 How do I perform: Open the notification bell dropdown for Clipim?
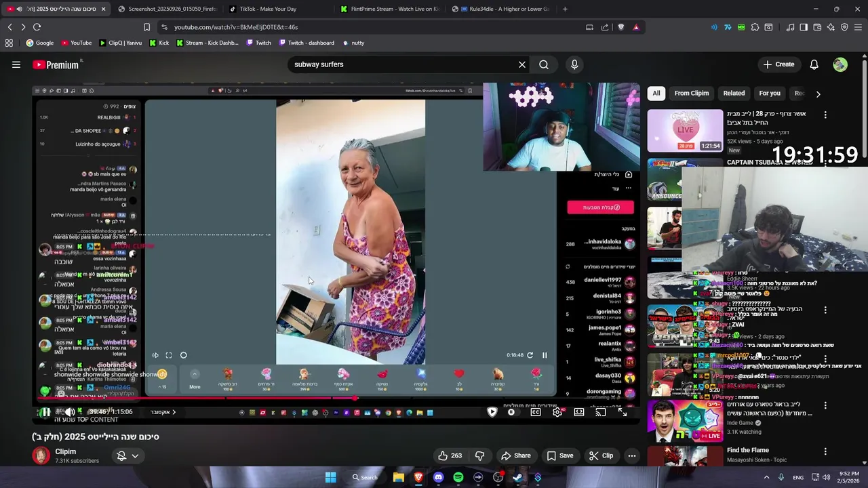(x=127, y=455)
